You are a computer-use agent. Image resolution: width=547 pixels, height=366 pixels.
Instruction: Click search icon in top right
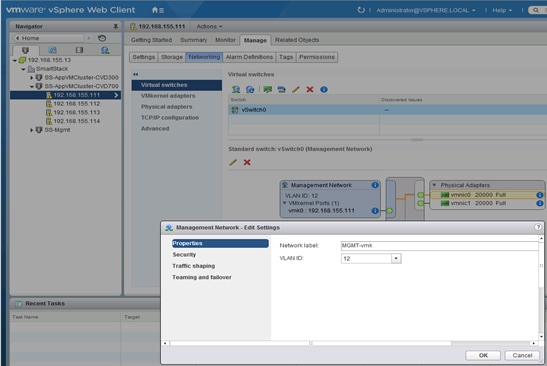pos(536,10)
